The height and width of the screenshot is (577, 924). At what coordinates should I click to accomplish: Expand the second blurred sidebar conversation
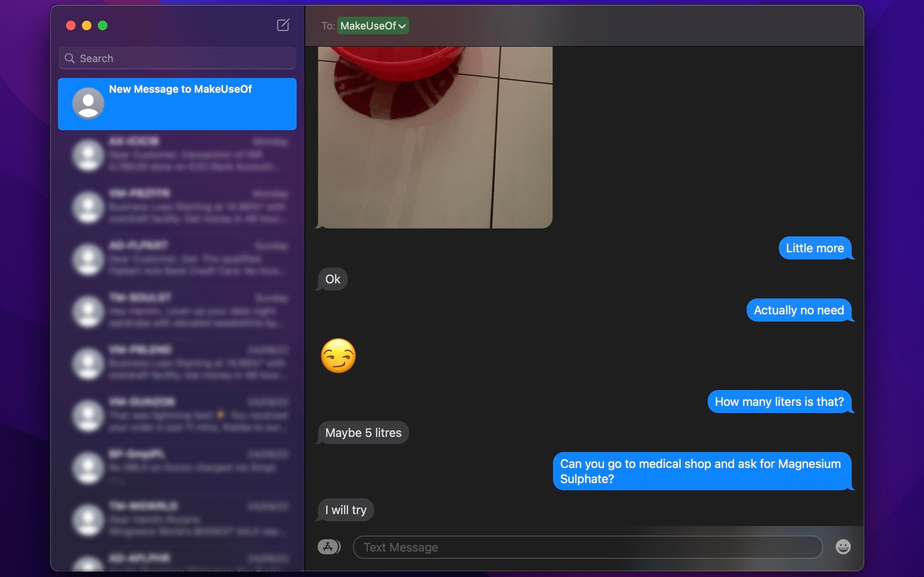coord(177,206)
